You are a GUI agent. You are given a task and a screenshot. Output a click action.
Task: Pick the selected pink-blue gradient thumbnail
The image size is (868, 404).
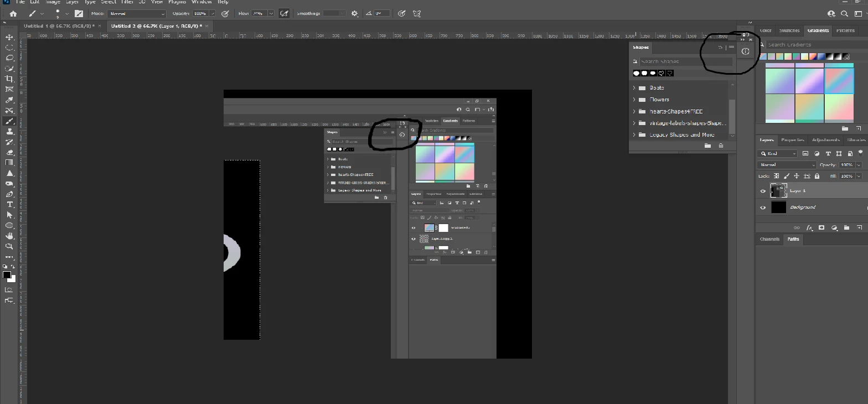pyautogui.click(x=839, y=81)
